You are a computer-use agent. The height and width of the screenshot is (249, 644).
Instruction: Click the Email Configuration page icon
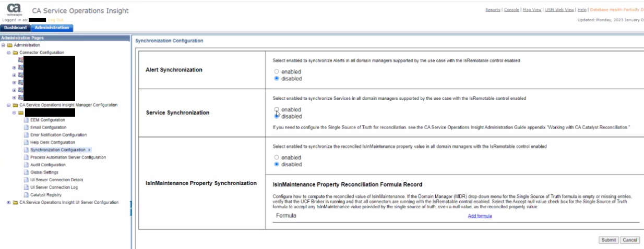26,128
